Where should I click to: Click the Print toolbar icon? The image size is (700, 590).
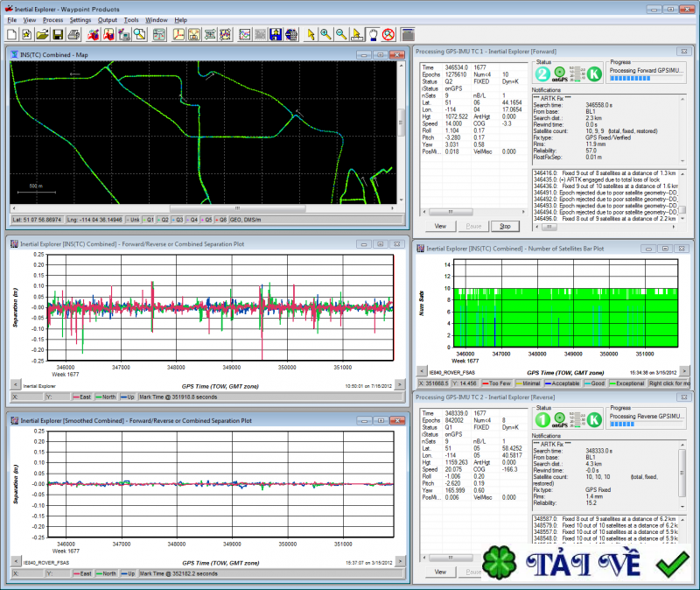73,34
